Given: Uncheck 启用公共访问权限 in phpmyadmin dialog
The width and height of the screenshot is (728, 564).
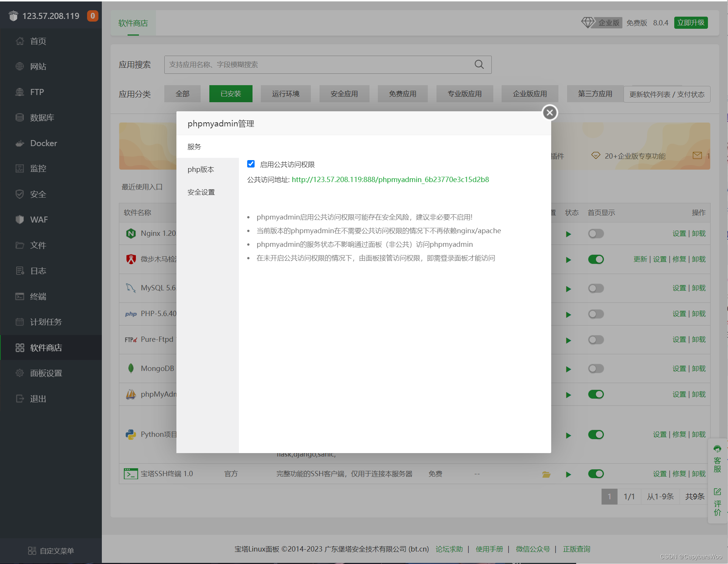Looking at the screenshot, I should 251,164.
